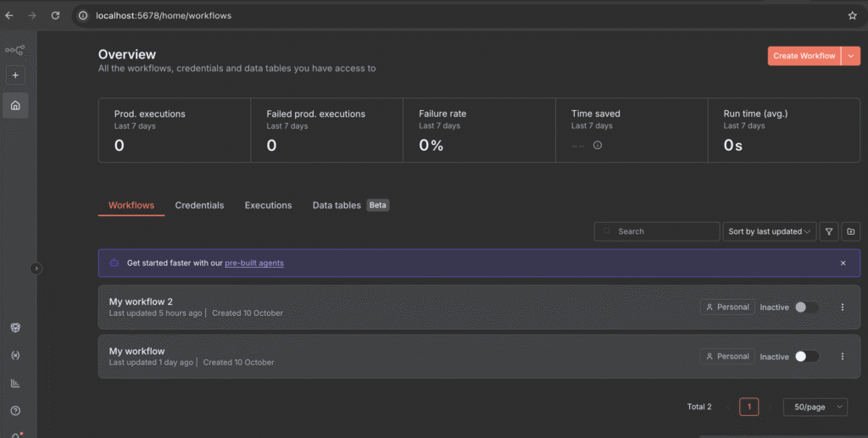The height and width of the screenshot is (438, 868).
Task: Open the Sort by last updated dropdown
Action: coord(771,231)
